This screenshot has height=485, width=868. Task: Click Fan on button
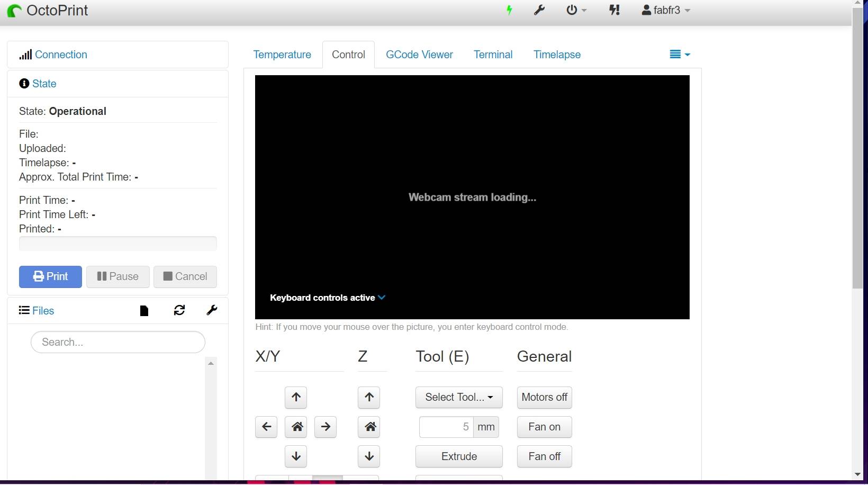(544, 427)
